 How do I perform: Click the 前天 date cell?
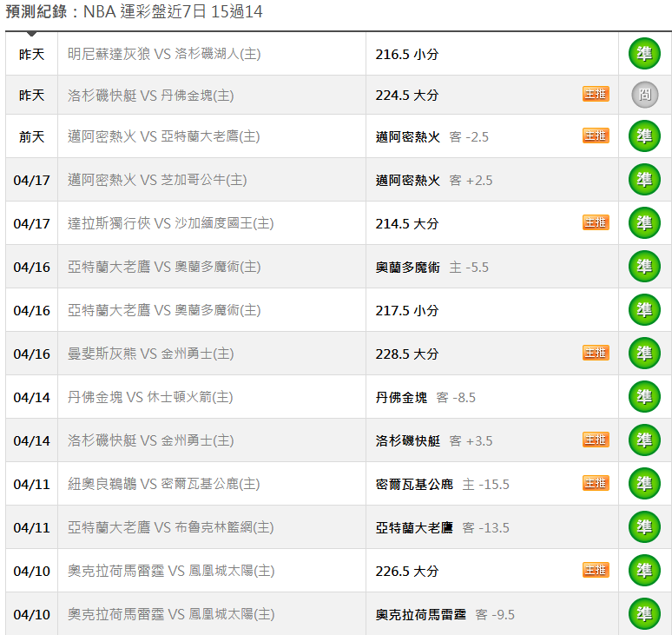pos(32,137)
